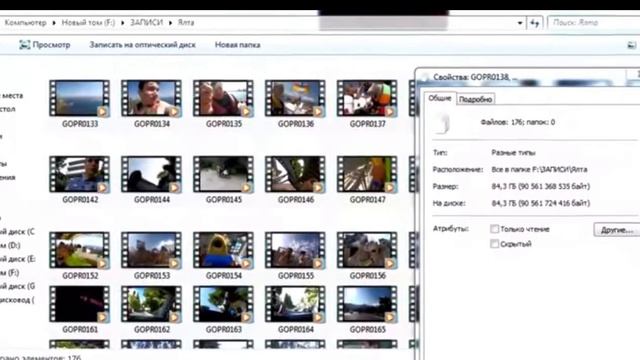Open the address bar history dropdown
The image size is (640, 360).
pos(520,23)
